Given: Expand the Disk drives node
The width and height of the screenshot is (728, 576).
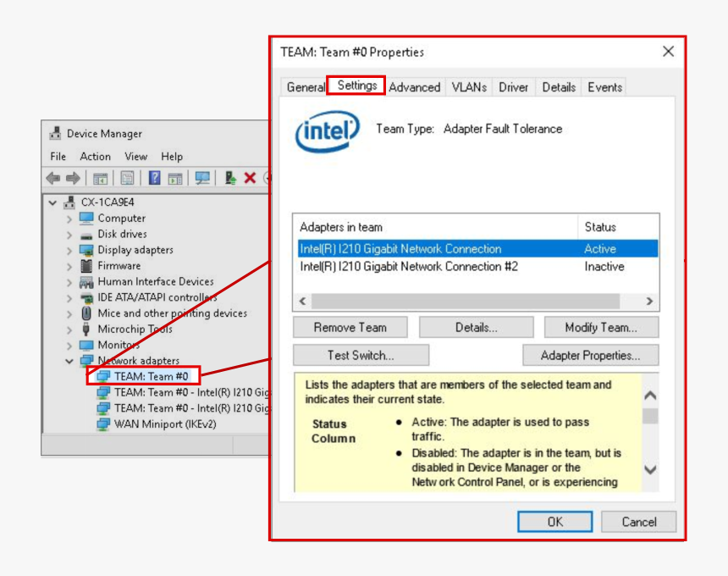Looking at the screenshot, I should pyautogui.click(x=69, y=235).
